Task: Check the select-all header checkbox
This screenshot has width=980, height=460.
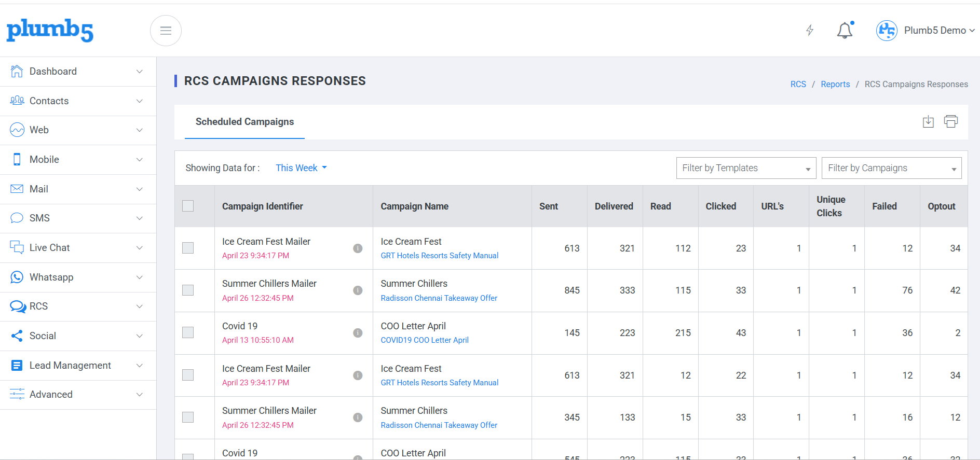Action: tap(188, 206)
